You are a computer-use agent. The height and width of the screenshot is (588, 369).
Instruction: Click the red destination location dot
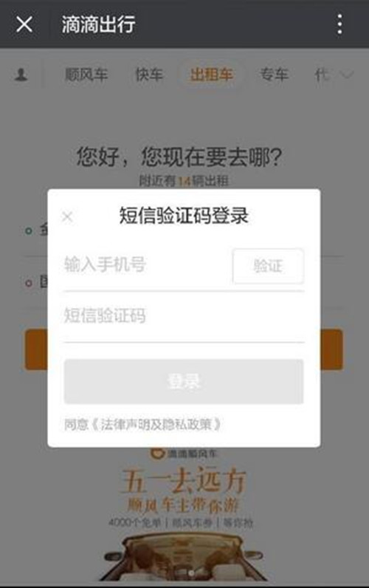point(29,283)
